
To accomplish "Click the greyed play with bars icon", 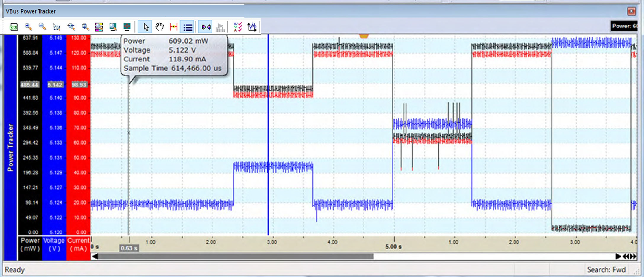I will point(220,27).
